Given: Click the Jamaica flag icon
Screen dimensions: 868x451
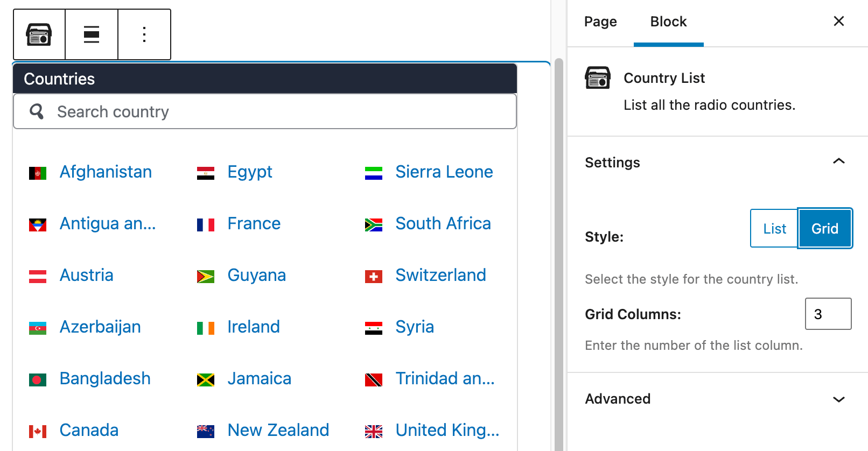Looking at the screenshot, I should [205, 380].
